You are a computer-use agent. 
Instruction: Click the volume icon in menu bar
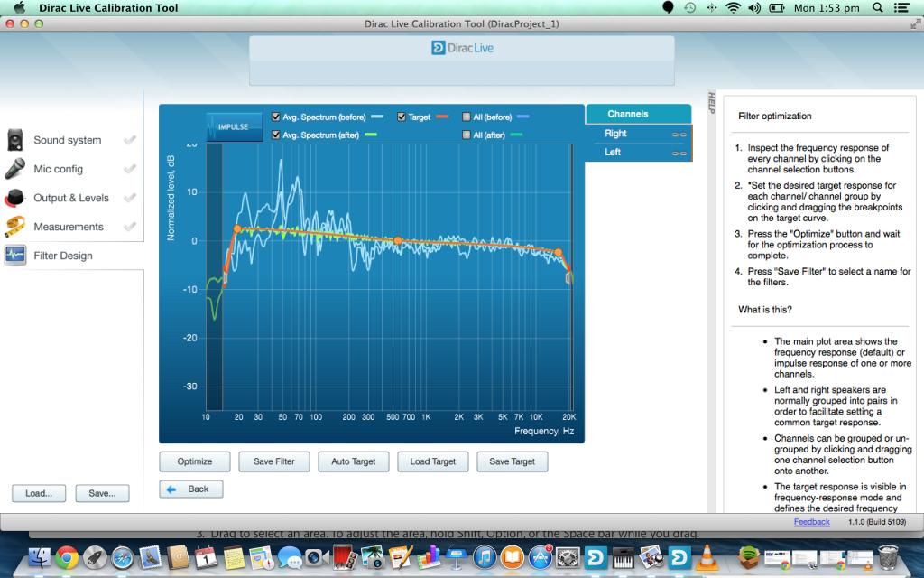click(x=754, y=7)
